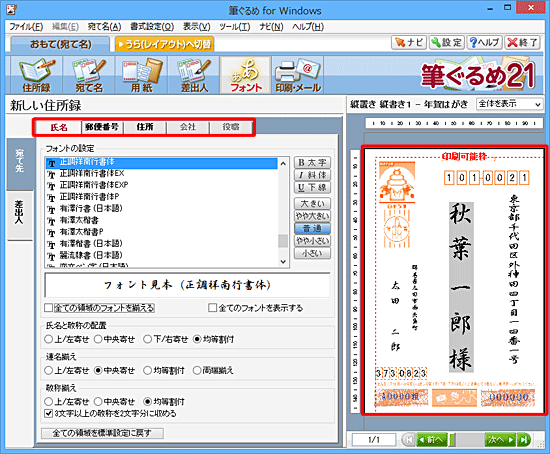Open the 書式設定(O) menu
550x454 pixels.
tap(152, 27)
